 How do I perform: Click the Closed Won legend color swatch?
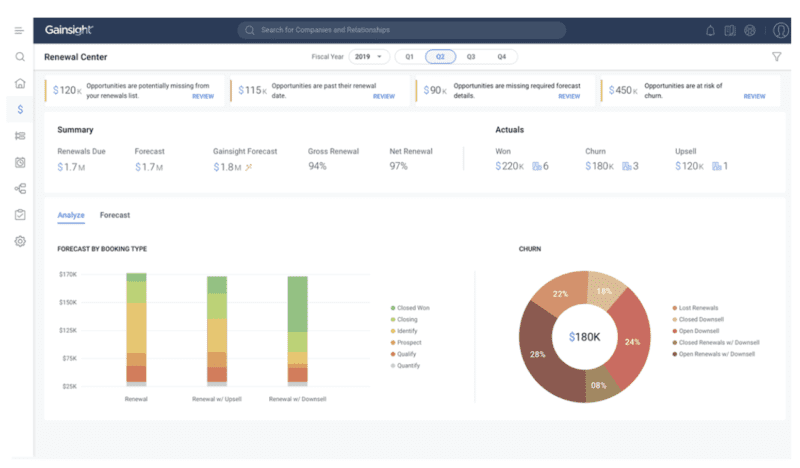(x=391, y=308)
